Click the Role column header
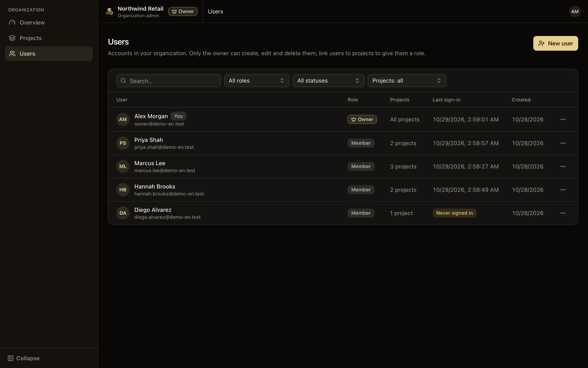Image resolution: width=588 pixels, height=368 pixels. click(x=353, y=100)
